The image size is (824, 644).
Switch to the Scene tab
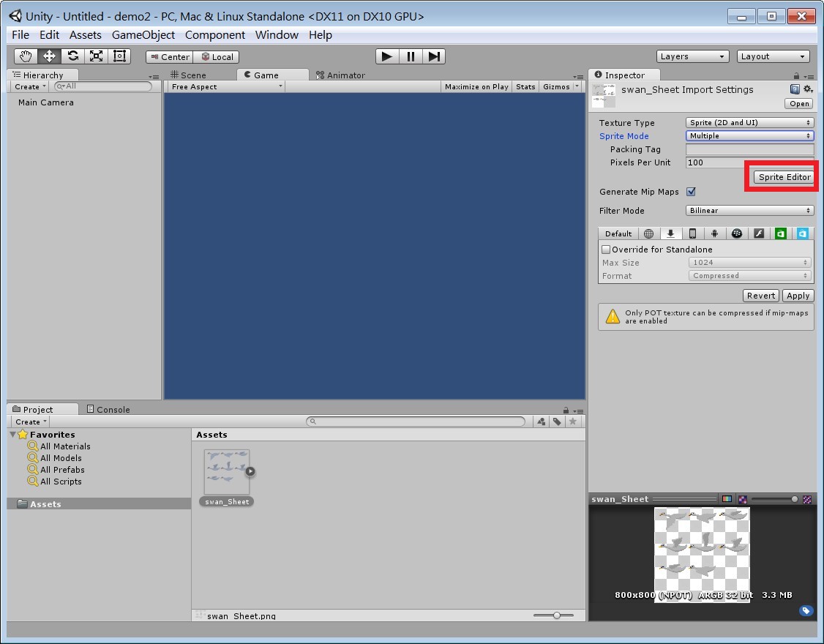click(x=188, y=75)
